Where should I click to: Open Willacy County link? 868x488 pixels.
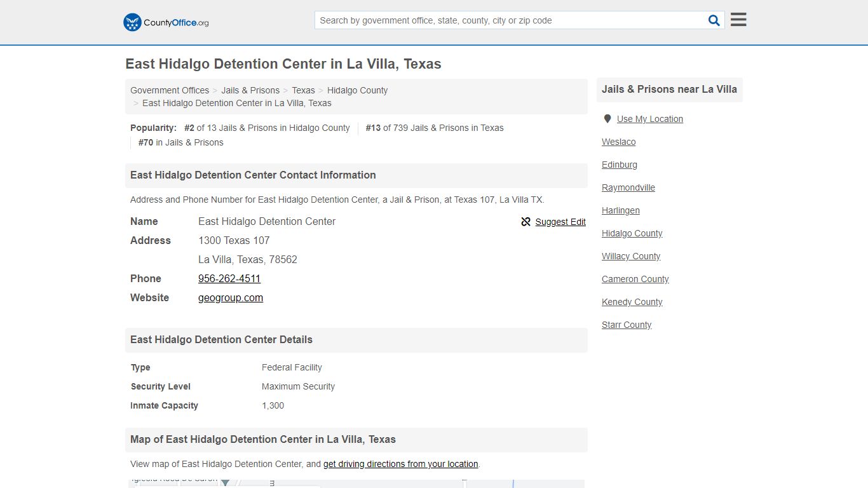[x=631, y=256]
